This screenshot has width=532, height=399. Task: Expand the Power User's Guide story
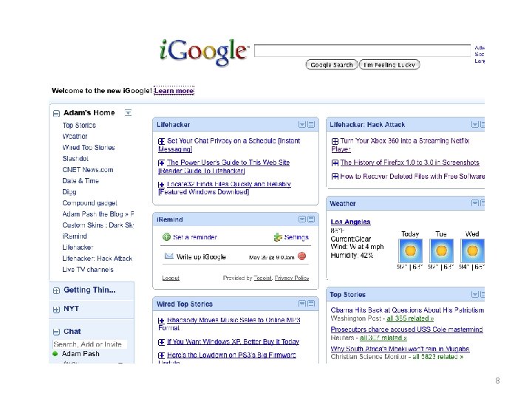click(x=162, y=163)
